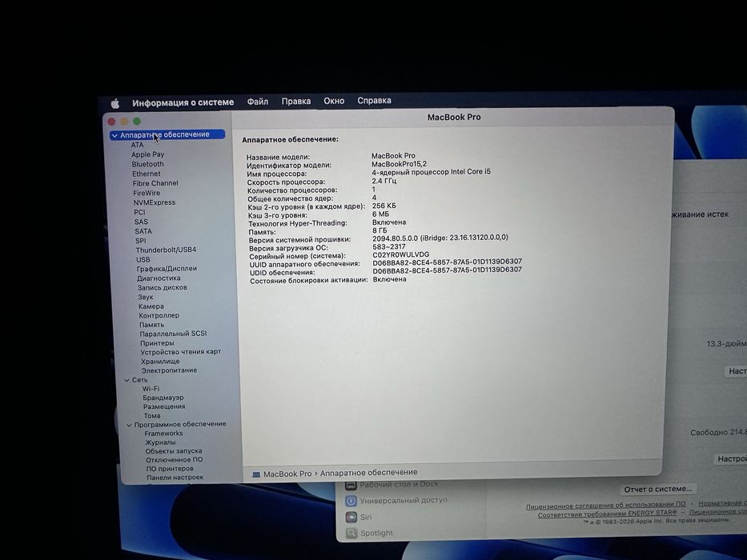Click the serial number value C02YR0WULVDG
The width and height of the screenshot is (747, 560).
click(x=400, y=254)
